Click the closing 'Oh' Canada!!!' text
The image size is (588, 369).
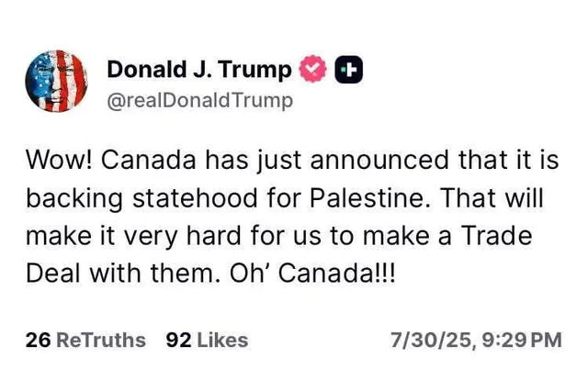click(312, 274)
